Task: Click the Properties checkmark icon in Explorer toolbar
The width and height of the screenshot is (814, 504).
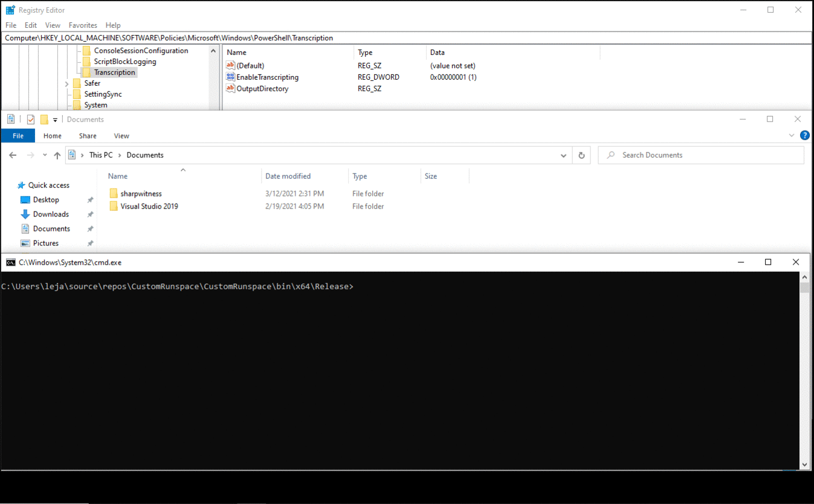Action: click(31, 120)
